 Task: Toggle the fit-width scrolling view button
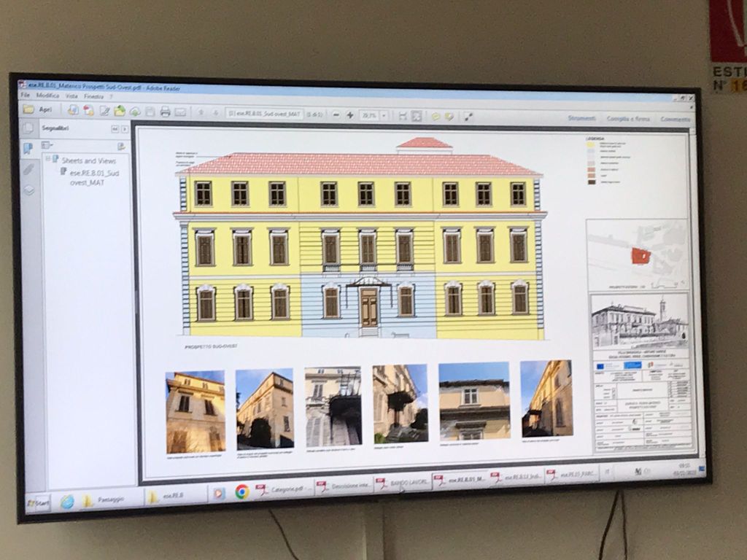point(402,115)
